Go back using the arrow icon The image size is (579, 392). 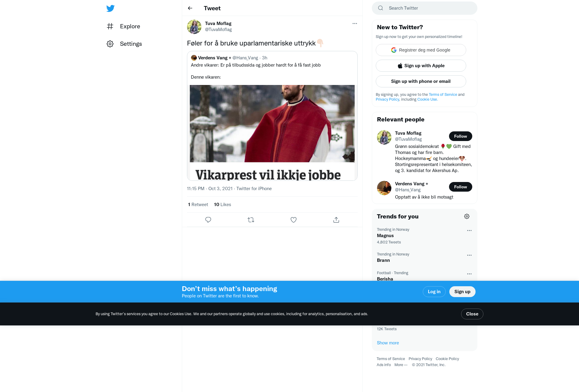[190, 8]
